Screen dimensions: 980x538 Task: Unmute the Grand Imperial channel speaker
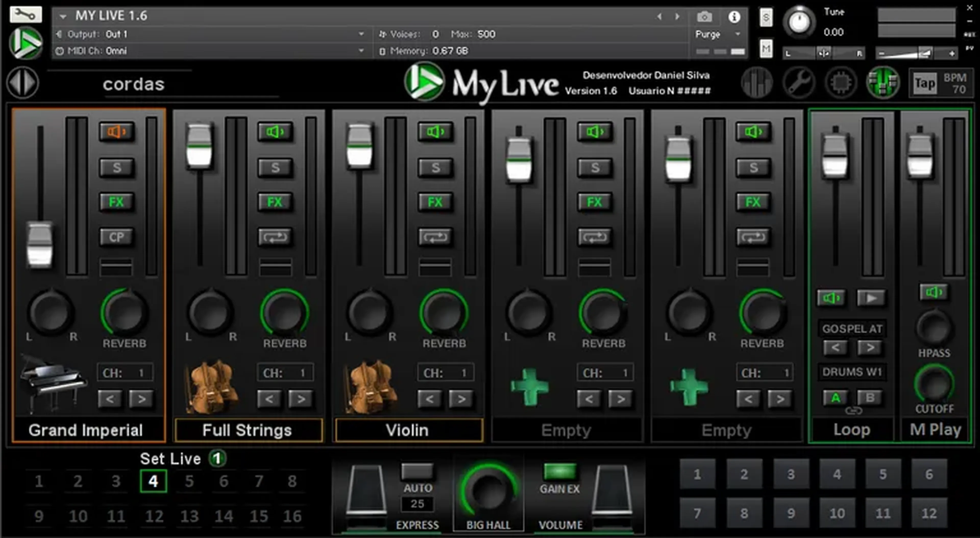click(x=117, y=131)
